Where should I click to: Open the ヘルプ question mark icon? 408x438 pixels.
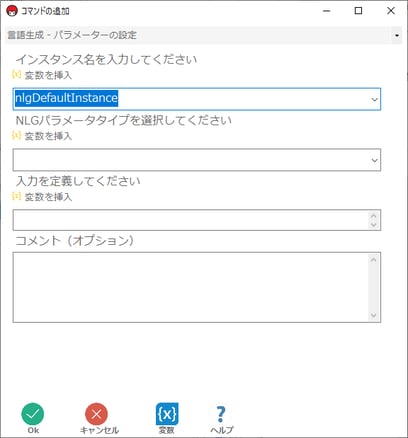click(x=221, y=414)
